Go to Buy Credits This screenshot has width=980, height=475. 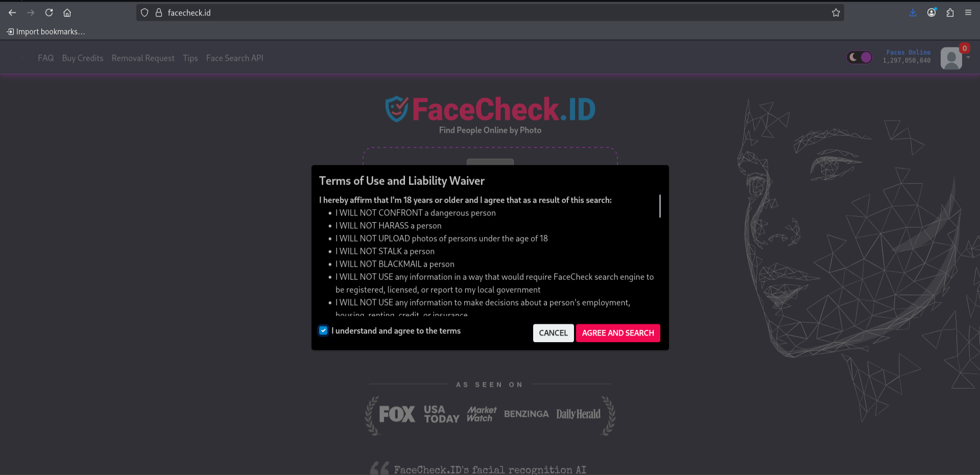coord(83,58)
